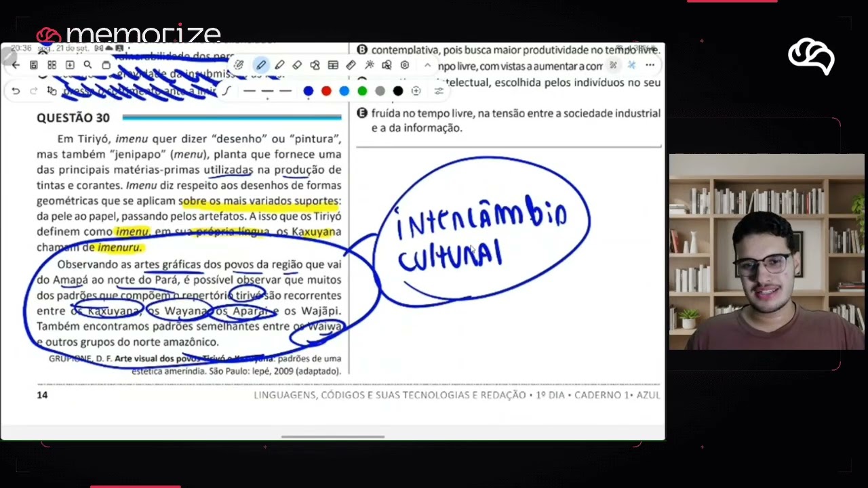Viewport: 868px width, 488px height.
Task: Open the toolbar settings gear icon
Action: point(405,65)
